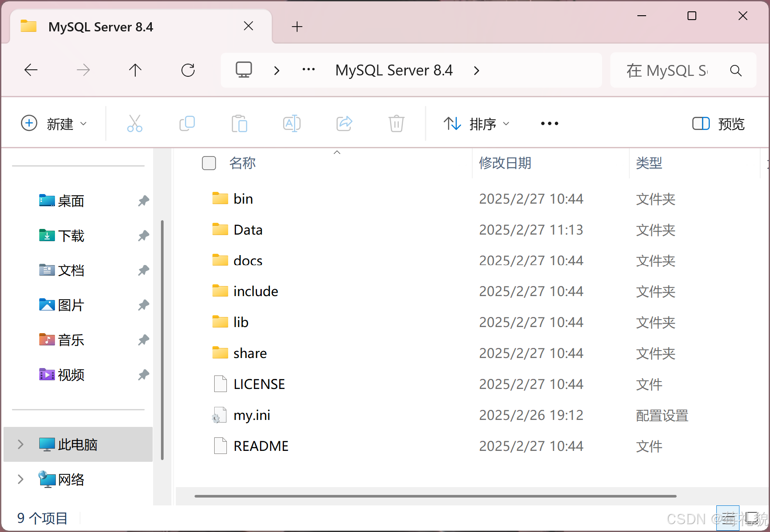Click the Back navigation arrow
770x532 pixels.
[x=31, y=70]
